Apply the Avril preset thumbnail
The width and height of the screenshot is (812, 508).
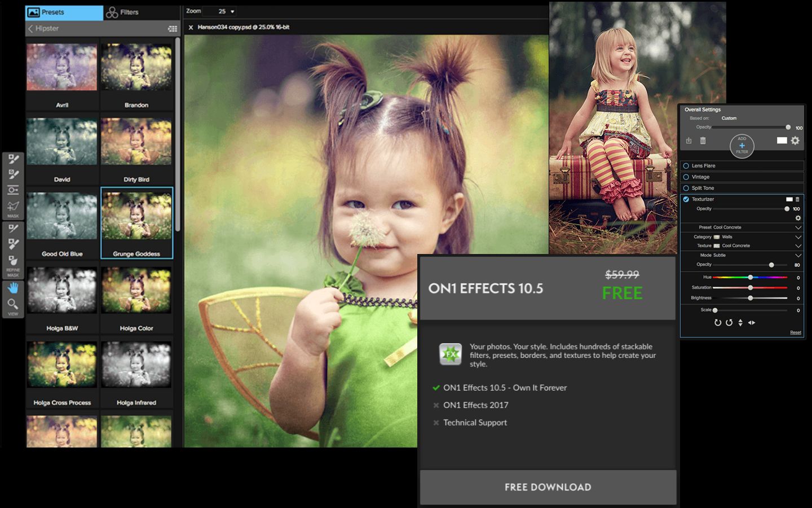pyautogui.click(x=62, y=68)
